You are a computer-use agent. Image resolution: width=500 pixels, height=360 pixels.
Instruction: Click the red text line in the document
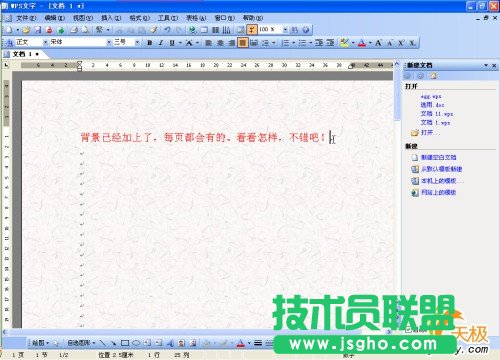click(203, 137)
